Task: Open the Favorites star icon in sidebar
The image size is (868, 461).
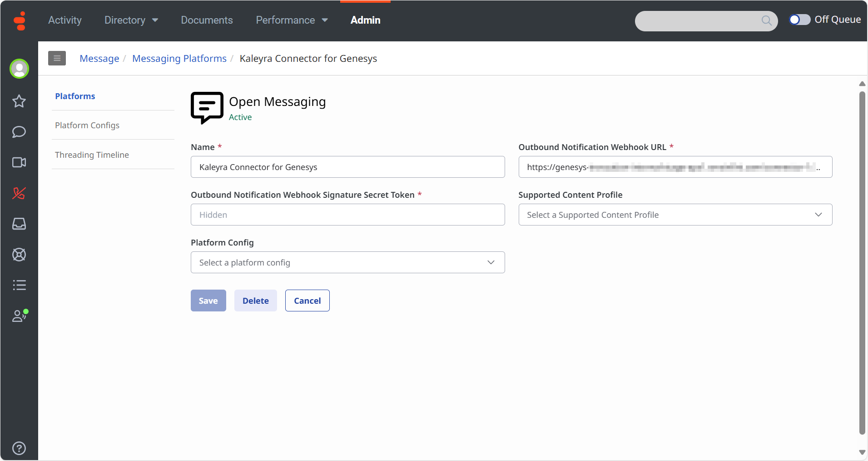Action: [x=19, y=101]
